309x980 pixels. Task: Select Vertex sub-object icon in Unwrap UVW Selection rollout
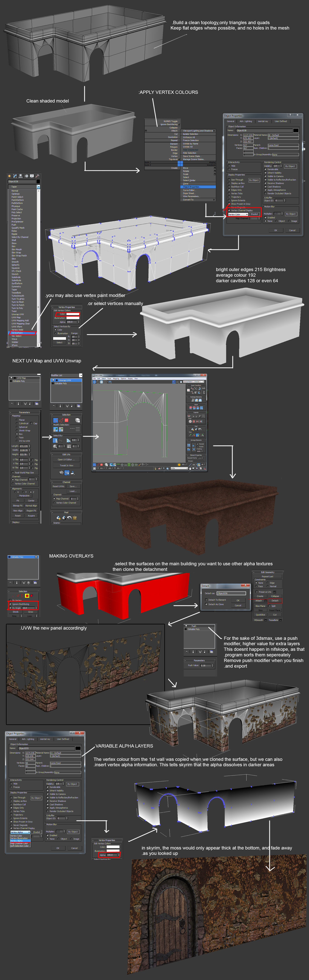point(56,420)
